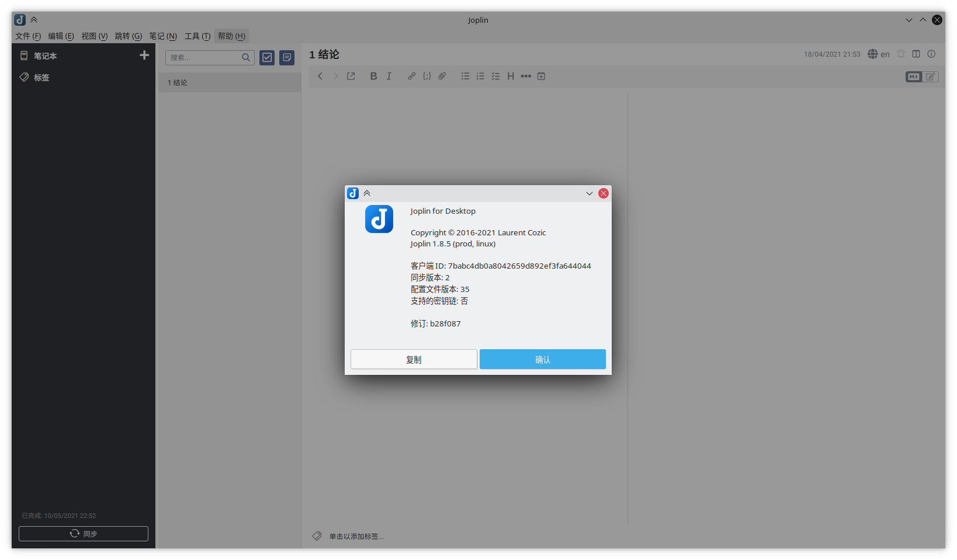Viewport: 957px width, 560px height.
Task: Click the main window double-chevron icon near the Joplin logo
Action: [x=34, y=20]
